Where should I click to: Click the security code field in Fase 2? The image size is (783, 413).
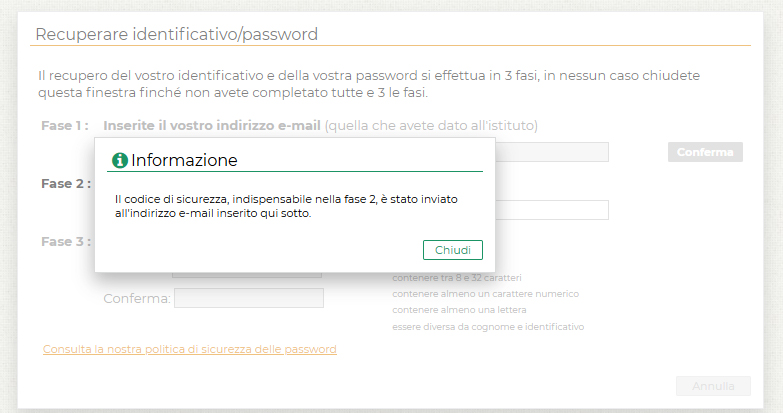point(552,210)
